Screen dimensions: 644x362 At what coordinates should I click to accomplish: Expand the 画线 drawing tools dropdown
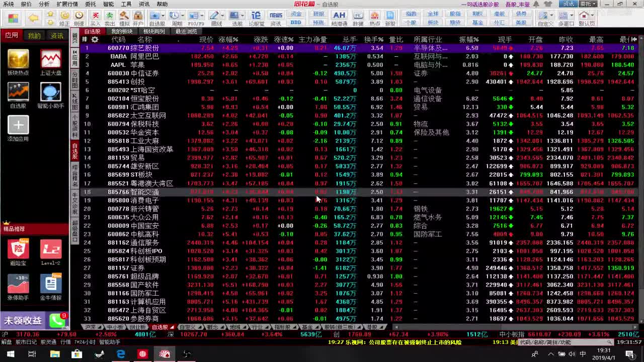(222, 16)
